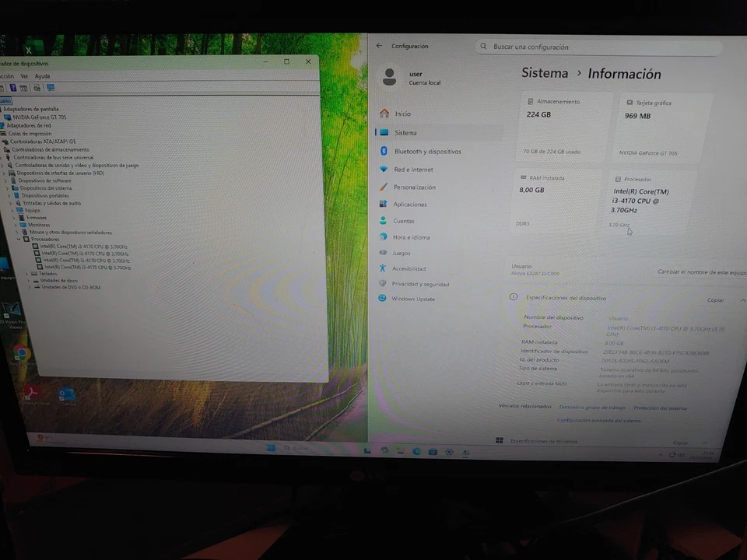Image resolution: width=747 pixels, height=560 pixels.
Task: Collapse the Procesadores tree branch
Action: [x=19, y=239]
